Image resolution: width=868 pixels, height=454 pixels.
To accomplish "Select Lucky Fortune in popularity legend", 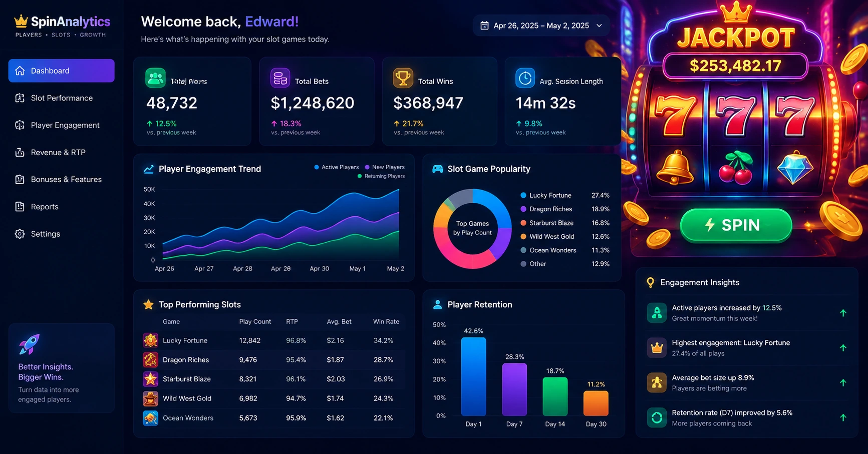I will point(565,195).
